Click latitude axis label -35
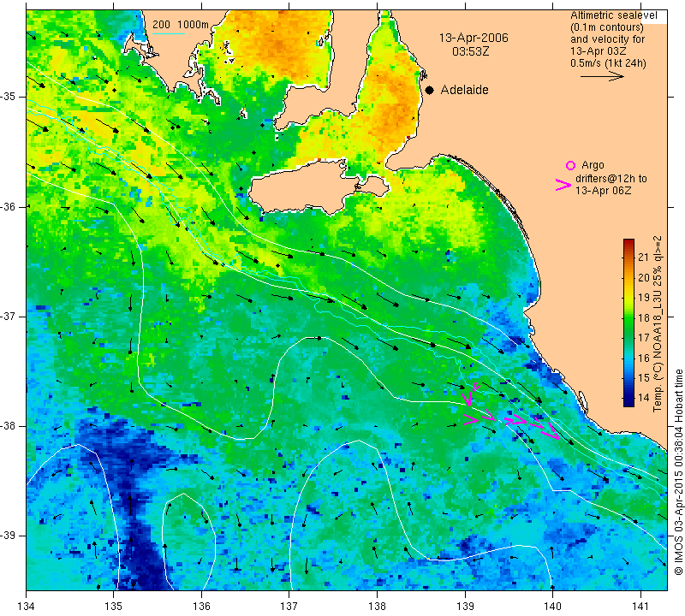Viewport: 685px width, 616px height. 9,97
